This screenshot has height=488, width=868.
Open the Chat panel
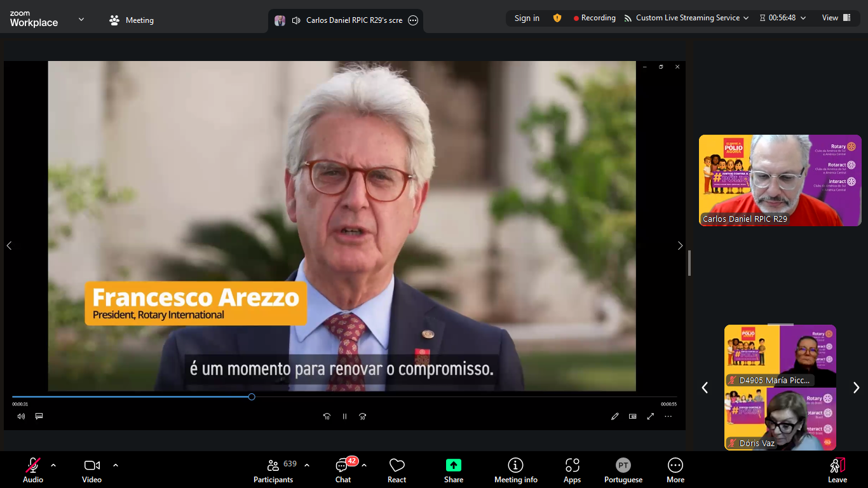[343, 471]
